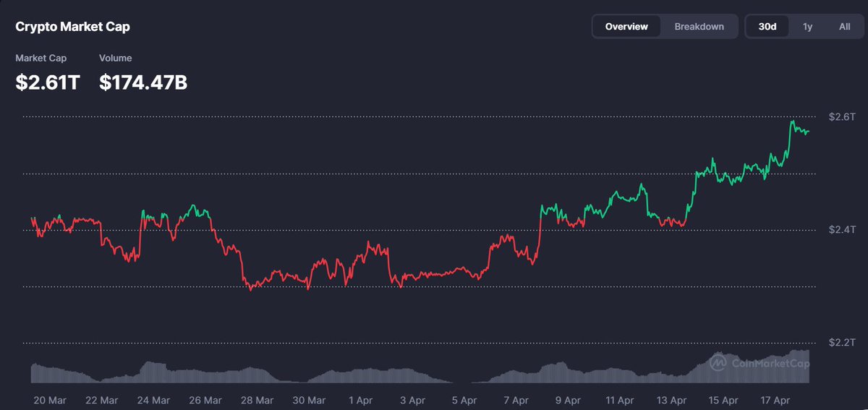Click the 28 Mar date marker
The width and height of the screenshot is (868, 410).
tap(257, 400)
